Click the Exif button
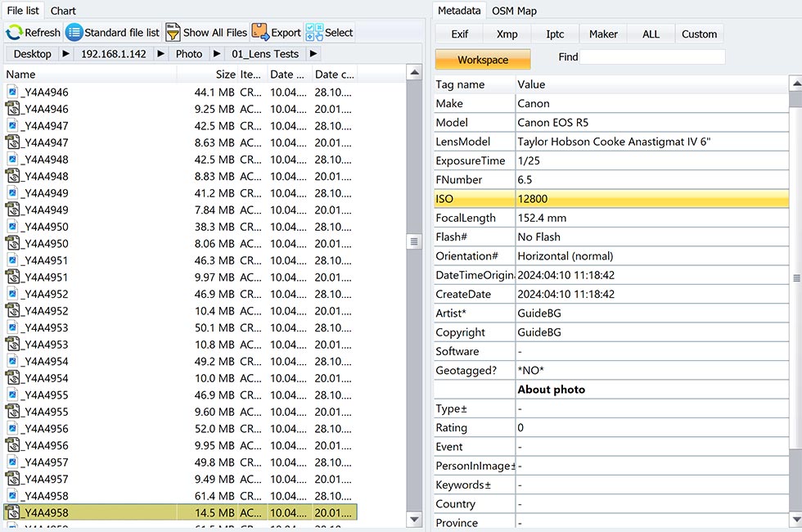This screenshot has width=802, height=532. pyautogui.click(x=460, y=34)
